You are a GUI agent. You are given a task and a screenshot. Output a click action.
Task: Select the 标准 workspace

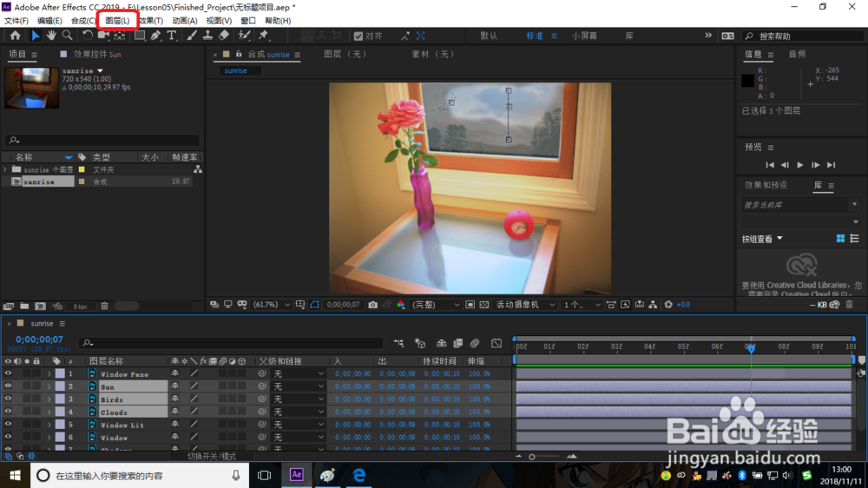coord(534,36)
